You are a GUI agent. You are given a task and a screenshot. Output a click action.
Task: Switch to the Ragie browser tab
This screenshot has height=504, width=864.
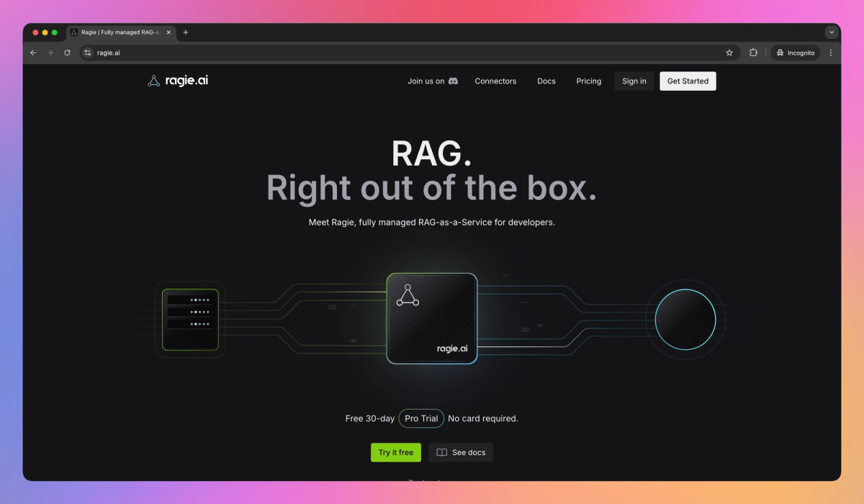click(119, 32)
